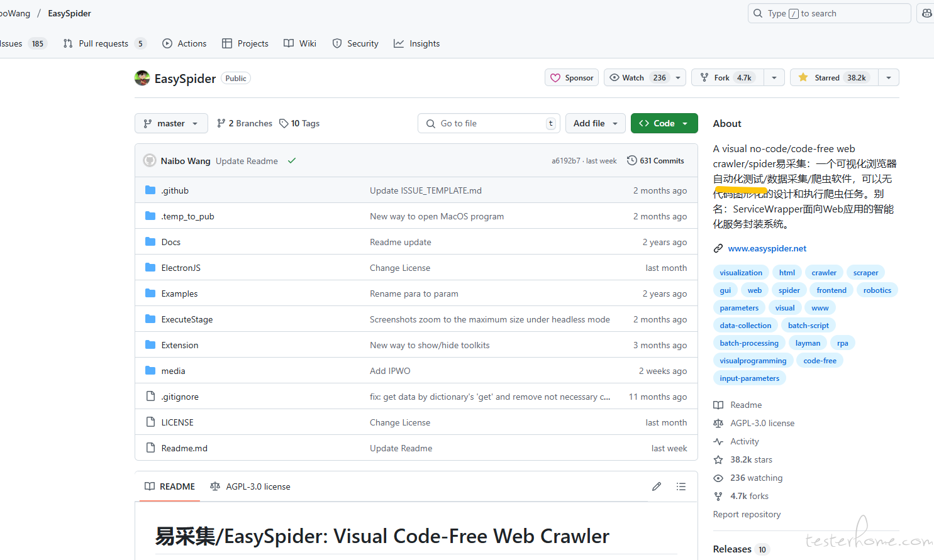Click the code-free topic tag

tap(820, 361)
